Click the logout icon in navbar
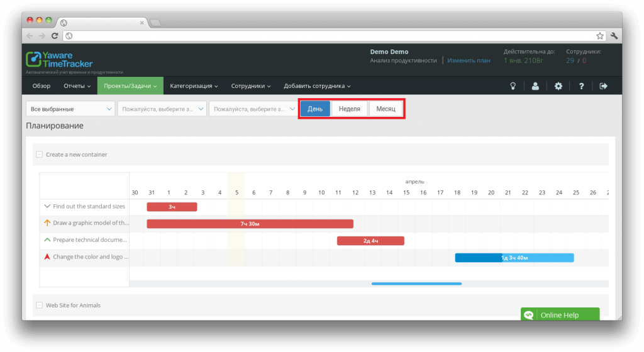The image size is (644, 352). (x=604, y=86)
